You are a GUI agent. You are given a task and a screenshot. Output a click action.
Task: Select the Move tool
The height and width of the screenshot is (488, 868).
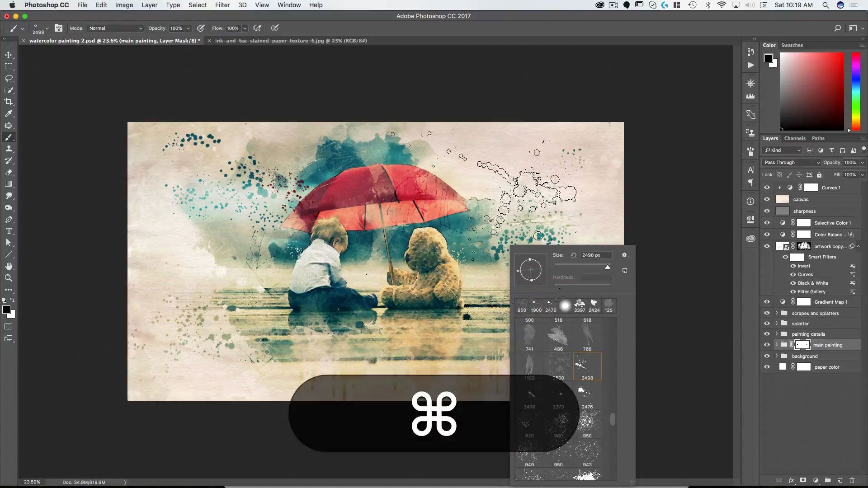coord(9,55)
